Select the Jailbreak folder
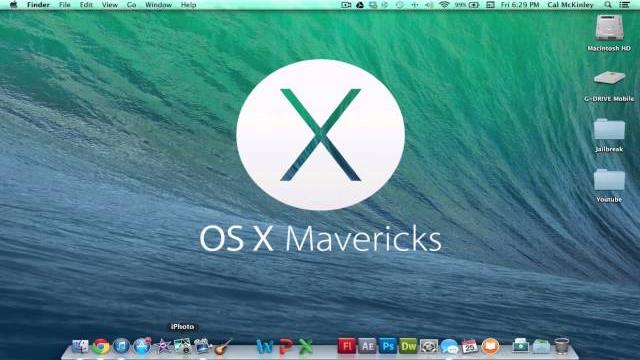640x360 pixels. coord(609,129)
